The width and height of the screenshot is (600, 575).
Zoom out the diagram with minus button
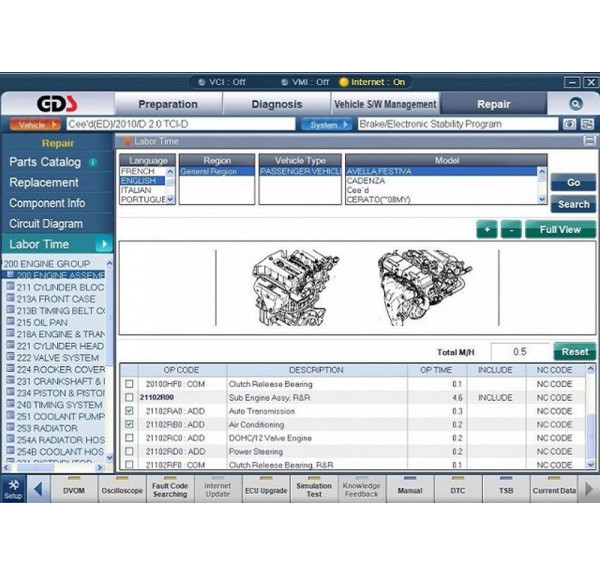coord(511,230)
